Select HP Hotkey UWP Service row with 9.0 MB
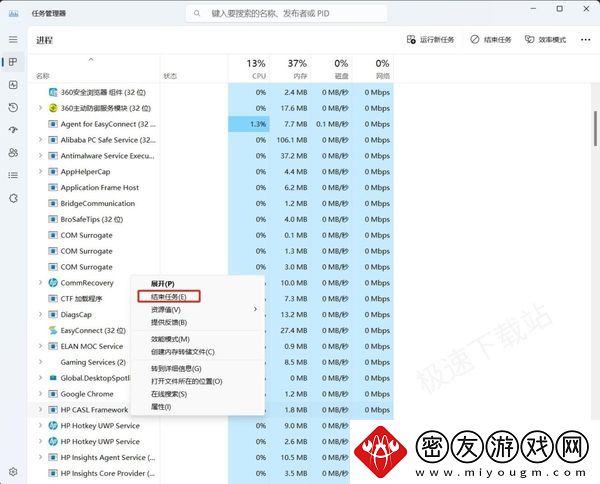Screen dimensions: 600x484 tap(211, 425)
